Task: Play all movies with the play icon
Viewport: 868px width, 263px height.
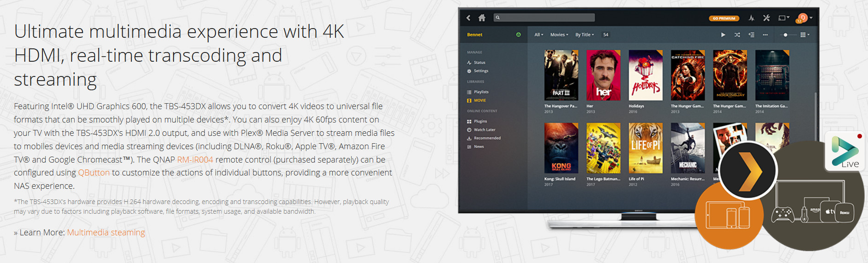Action: pos(723,35)
